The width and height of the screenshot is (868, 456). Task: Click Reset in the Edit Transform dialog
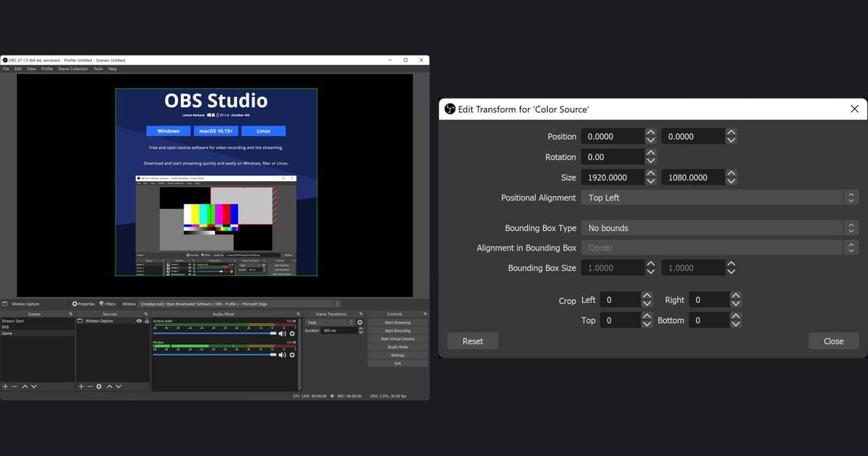(473, 341)
